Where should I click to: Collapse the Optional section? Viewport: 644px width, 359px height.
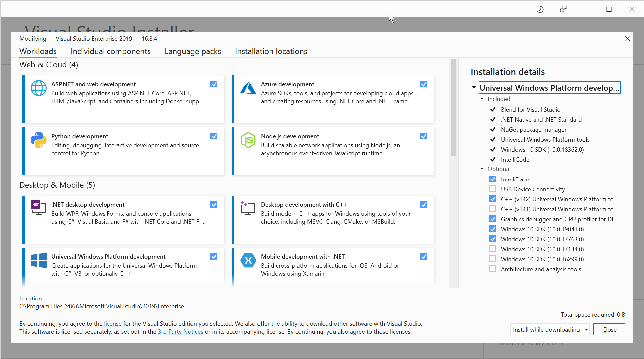(x=482, y=169)
